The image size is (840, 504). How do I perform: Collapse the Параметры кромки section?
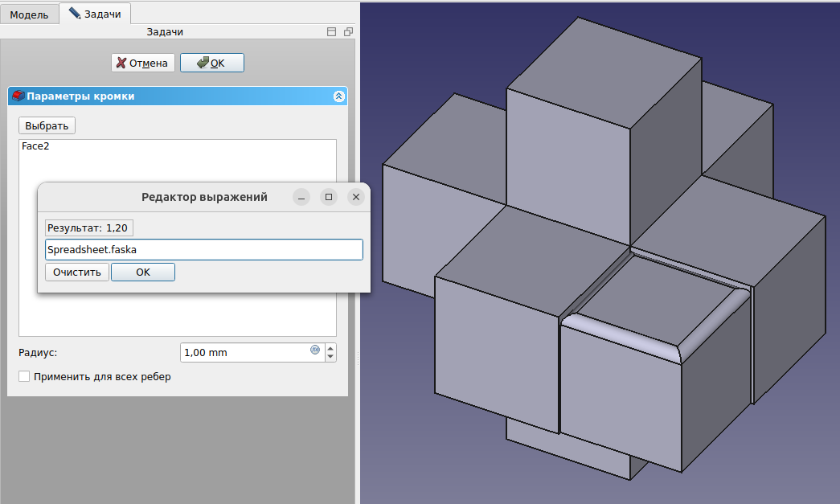point(338,96)
